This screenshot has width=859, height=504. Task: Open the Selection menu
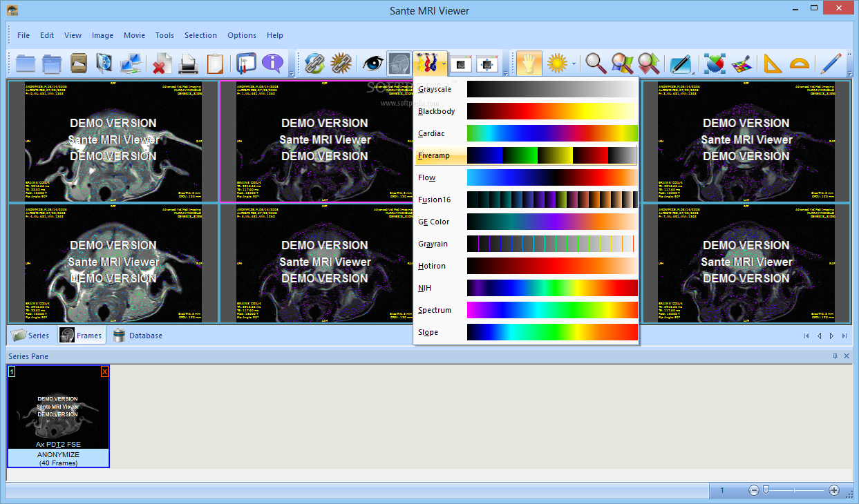pos(200,35)
